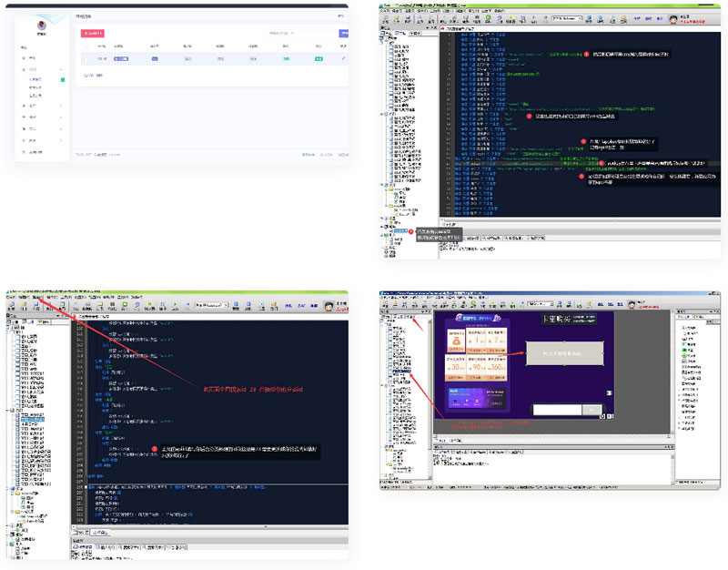
Task: Toggle the select-all checkbox in admin table header
Action: click(x=86, y=45)
